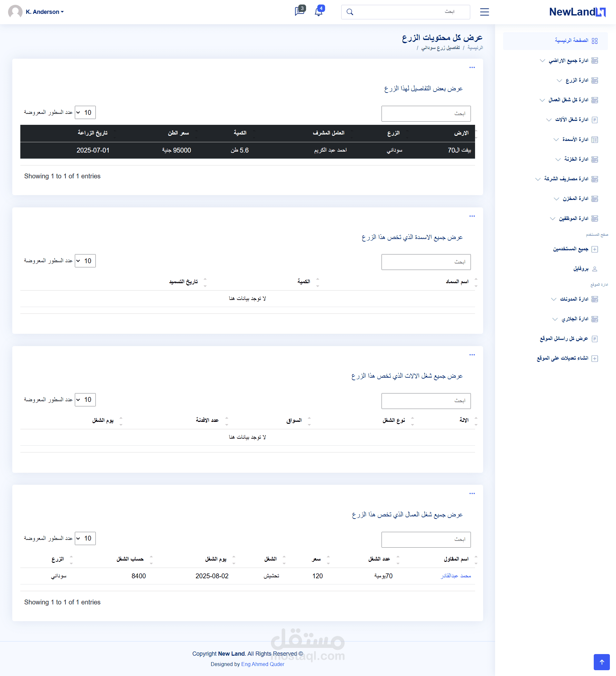The height and width of the screenshot is (676, 616).
Task: Open three-dots menu of fertilizers card
Action: (x=472, y=216)
